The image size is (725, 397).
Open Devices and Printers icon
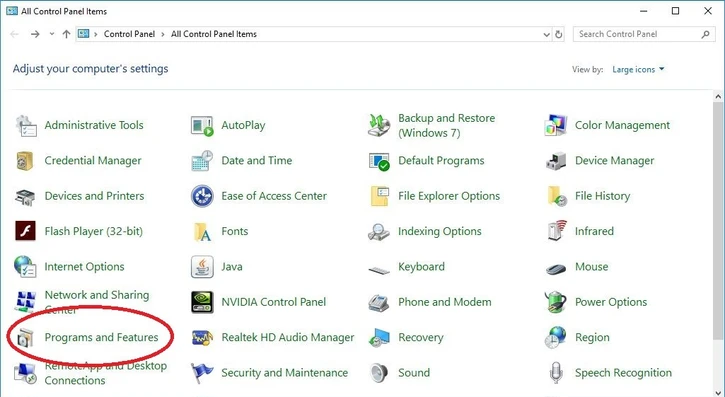tap(25, 196)
